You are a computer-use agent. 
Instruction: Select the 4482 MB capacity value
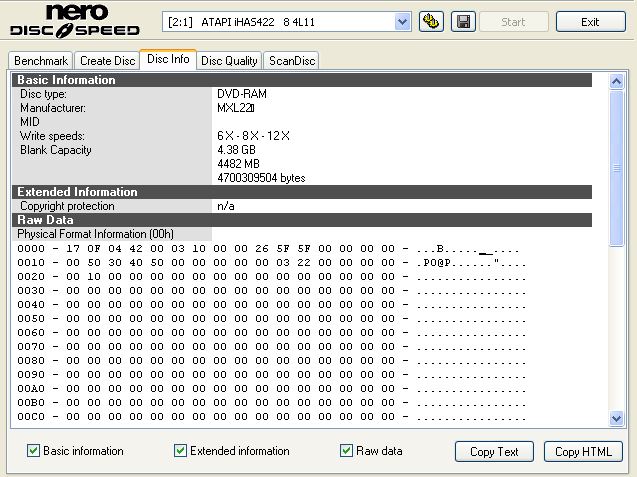pos(238,164)
